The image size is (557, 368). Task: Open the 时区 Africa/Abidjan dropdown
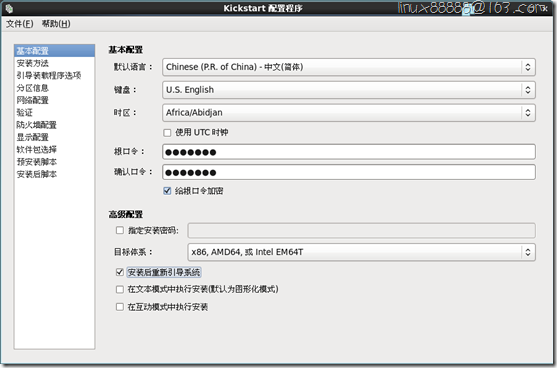(x=349, y=113)
